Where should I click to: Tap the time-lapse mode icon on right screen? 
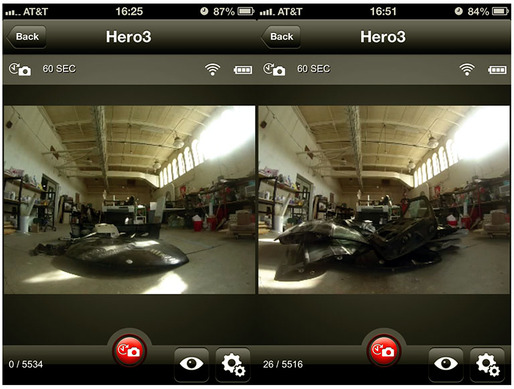274,69
